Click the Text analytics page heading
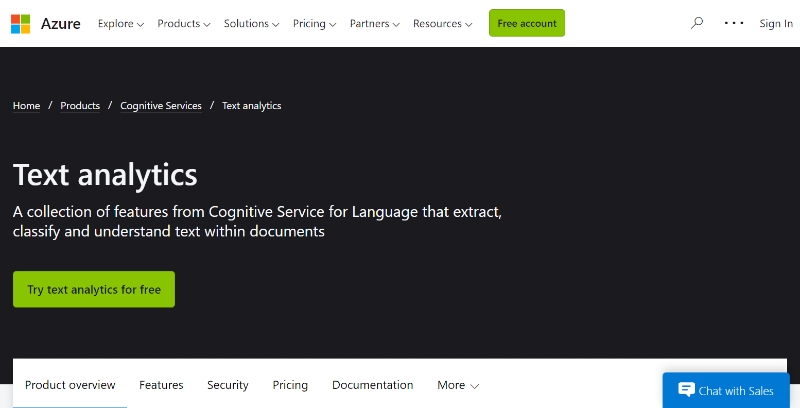The height and width of the screenshot is (408, 800). (105, 175)
